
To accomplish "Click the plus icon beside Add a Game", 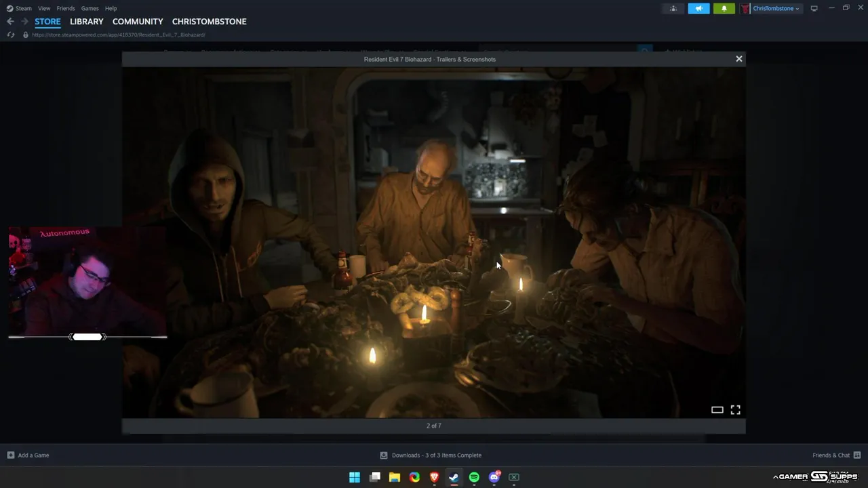I will pos(11,455).
